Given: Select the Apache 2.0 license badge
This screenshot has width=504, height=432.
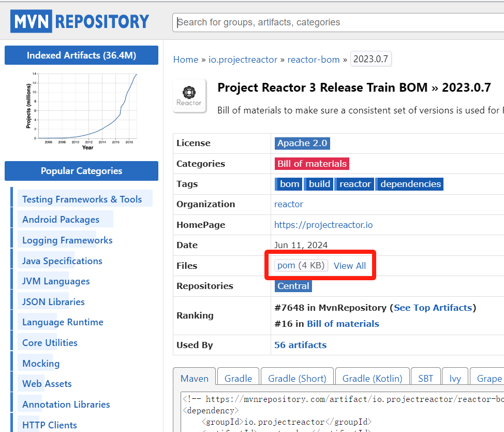Looking at the screenshot, I should pyautogui.click(x=302, y=143).
